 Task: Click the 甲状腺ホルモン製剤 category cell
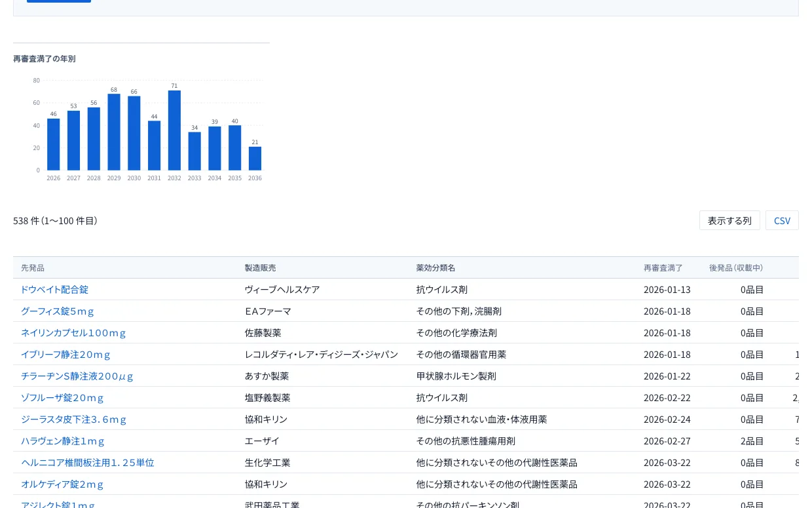click(x=456, y=376)
